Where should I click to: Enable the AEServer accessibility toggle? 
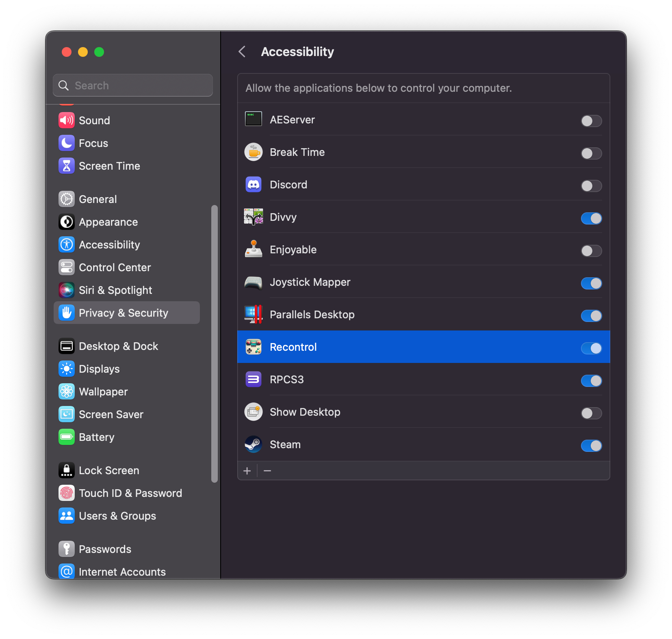click(x=591, y=121)
